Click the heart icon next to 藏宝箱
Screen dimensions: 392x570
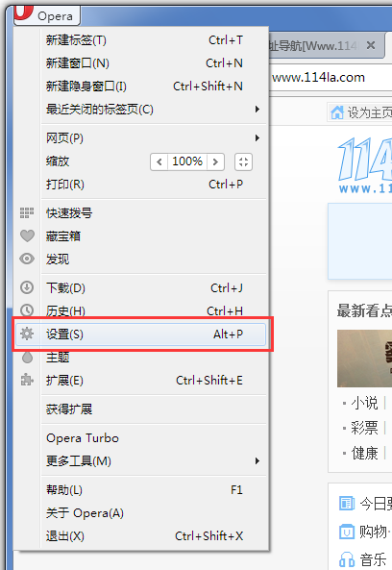(27, 235)
